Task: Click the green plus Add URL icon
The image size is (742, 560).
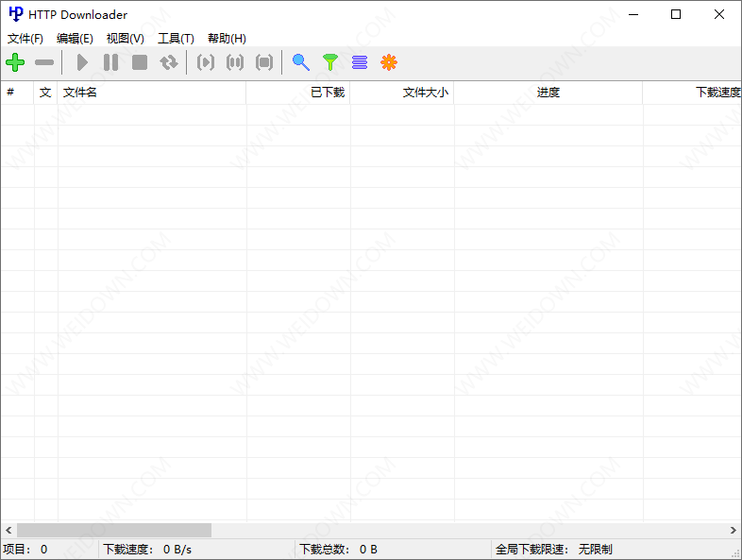Action: tap(16, 62)
